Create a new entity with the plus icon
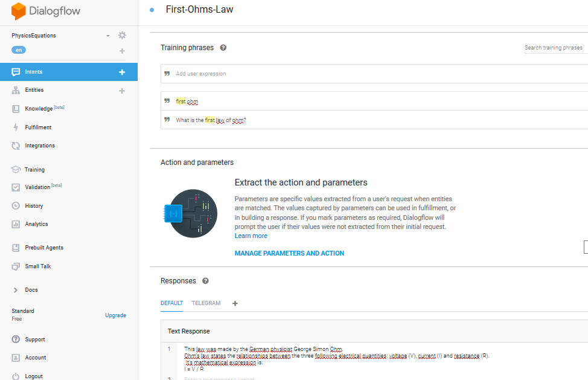 coord(122,91)
